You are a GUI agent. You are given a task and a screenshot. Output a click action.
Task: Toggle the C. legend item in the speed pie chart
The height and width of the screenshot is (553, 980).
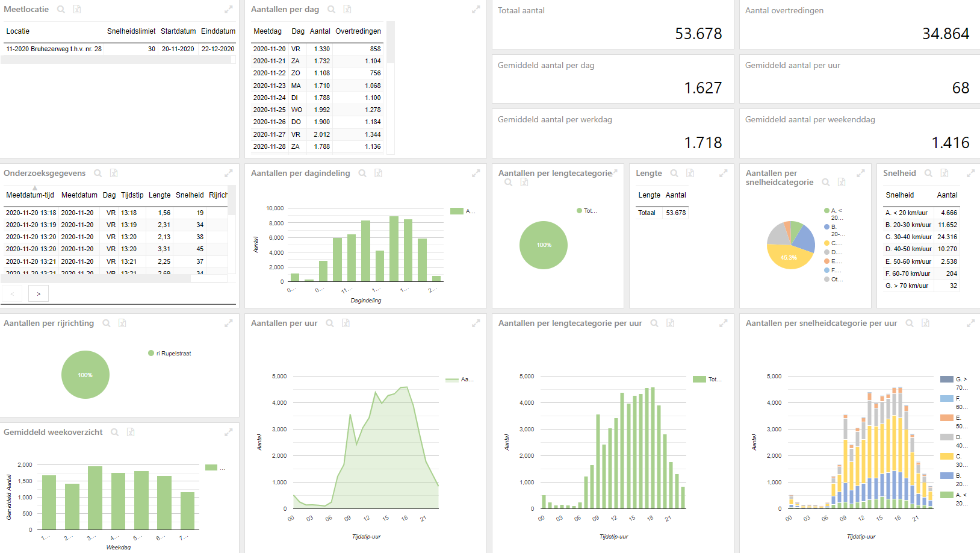[x=833, y=243]
